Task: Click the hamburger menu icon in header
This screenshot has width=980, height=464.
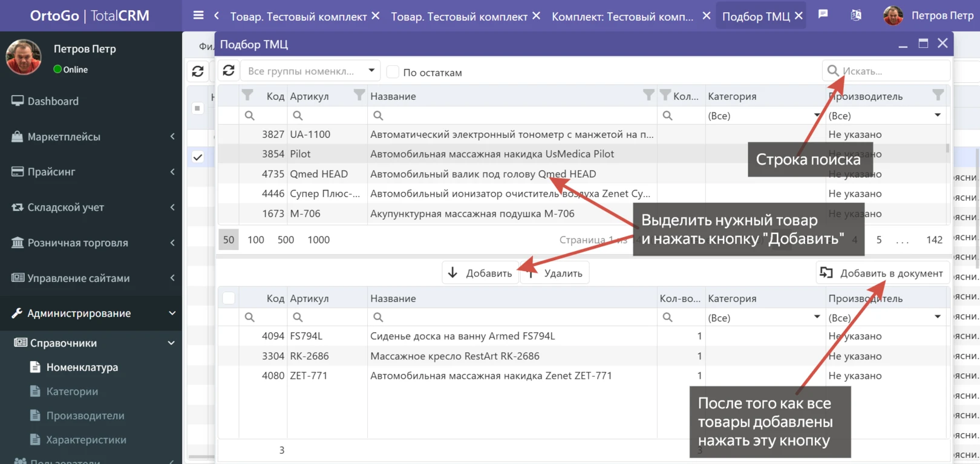Action: point(198,15)
